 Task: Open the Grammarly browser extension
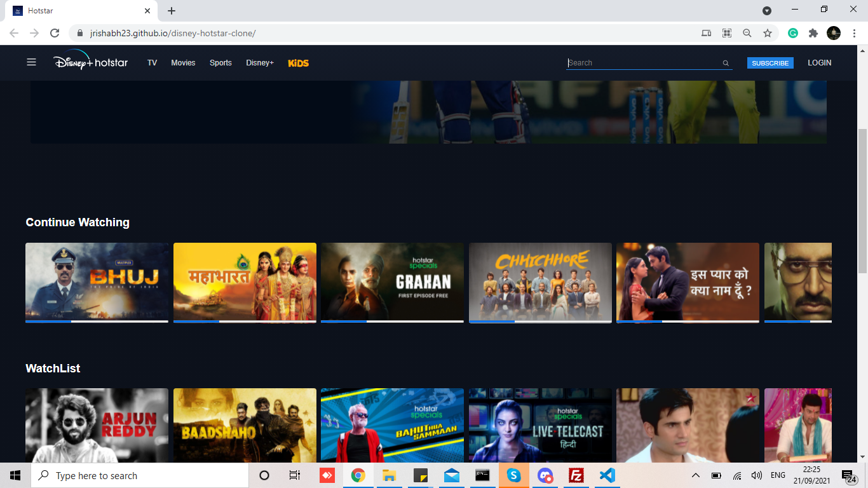pyautogui.click(x=792, y=32)
